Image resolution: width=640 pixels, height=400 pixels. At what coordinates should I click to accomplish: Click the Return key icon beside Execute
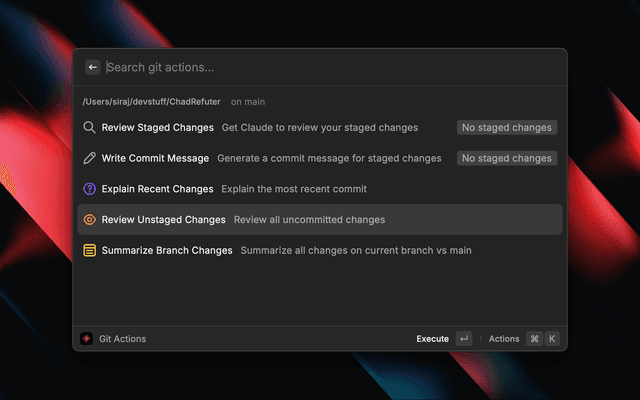coord(463,339)
